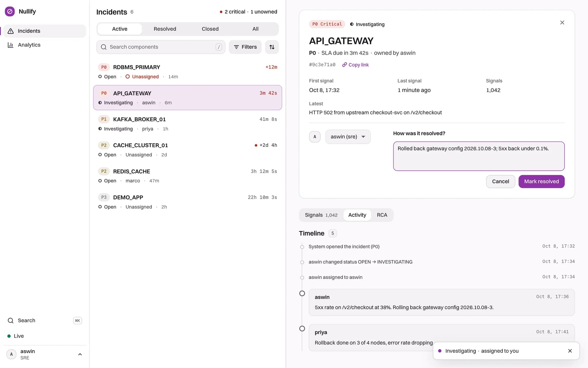This screenshot has width=588, height=368.
Task: Click the sort order arrows icon
Action: click(x=272, y=47)
